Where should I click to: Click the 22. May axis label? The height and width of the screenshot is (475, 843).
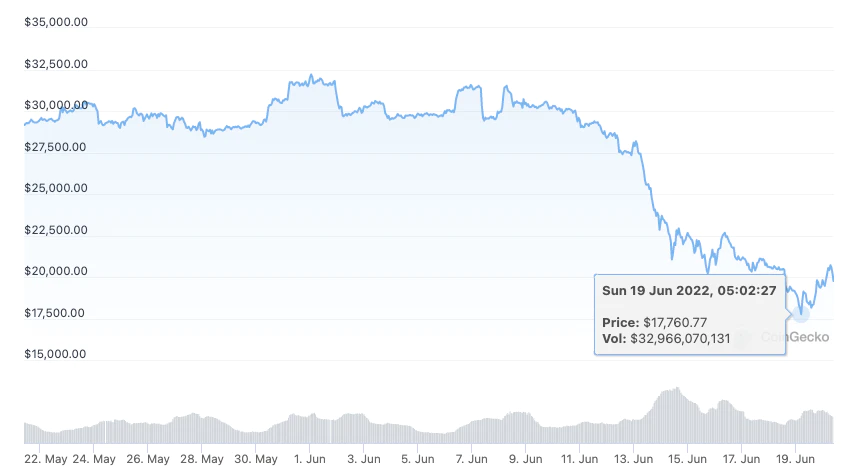point(46,459)
